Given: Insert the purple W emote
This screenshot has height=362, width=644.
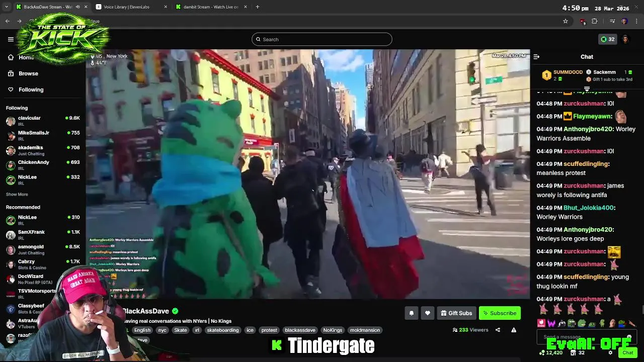Looking at the screenshot, I should 551,323.
